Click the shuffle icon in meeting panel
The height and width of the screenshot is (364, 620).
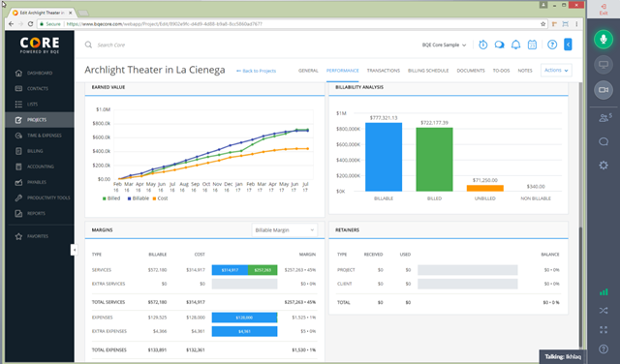click(x=604, y=311)
